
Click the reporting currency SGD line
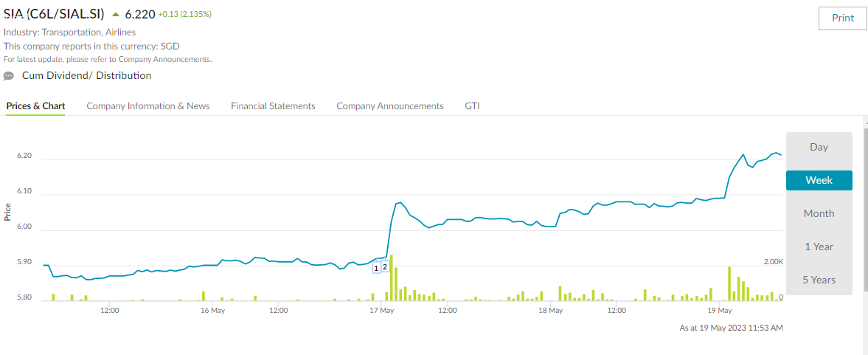pyautogui.click(x=91, y=46)
